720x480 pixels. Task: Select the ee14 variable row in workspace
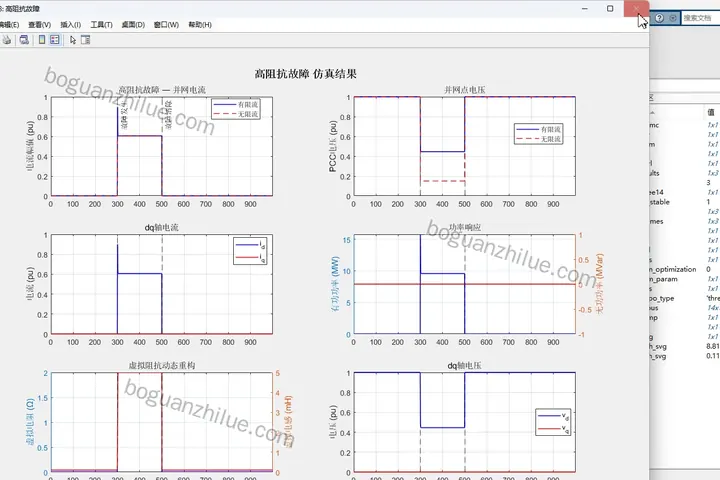point(684,192)
